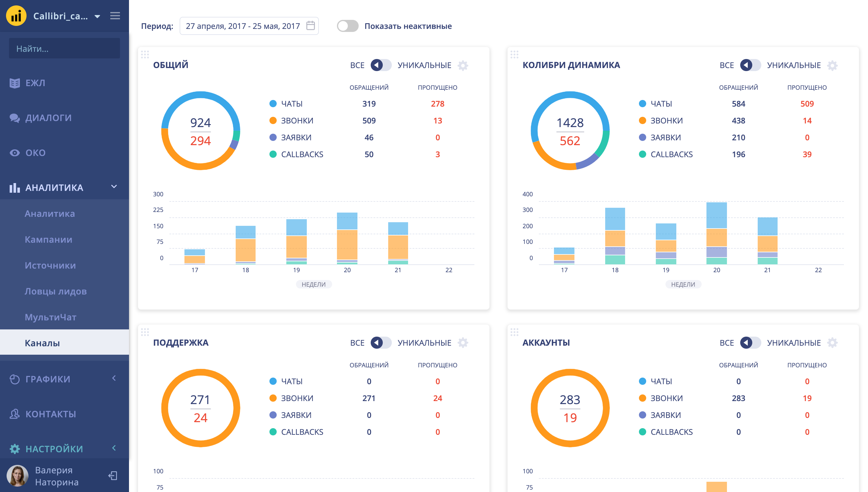Open settings gear of ОБЩИЙ card
Screen dimensions: 868x492
463,65
